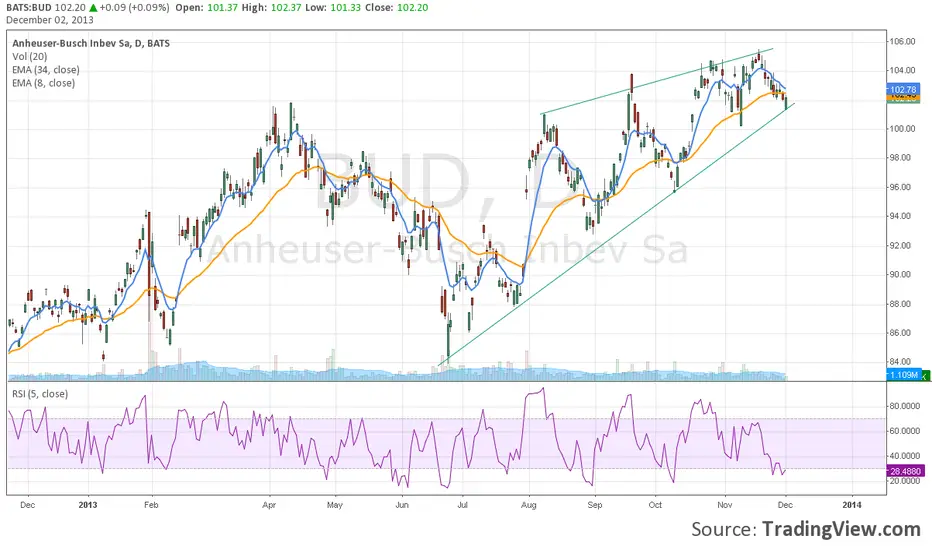Screen dimensions: 932x550
Task: Click the 40.0000 RSI axis label
Action: tap(905, 456)
